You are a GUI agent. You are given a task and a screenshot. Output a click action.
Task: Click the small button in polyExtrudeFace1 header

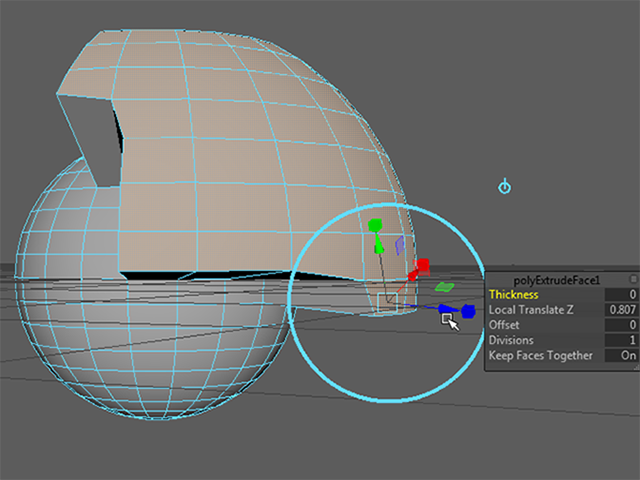point(633,279)
